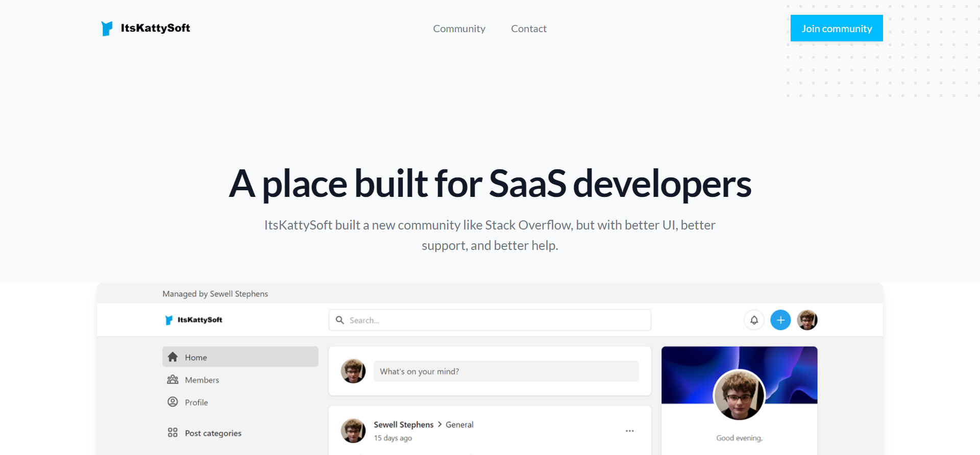Click the chevron between author and General
Screen dimensions: 980x455
point(439,424)
